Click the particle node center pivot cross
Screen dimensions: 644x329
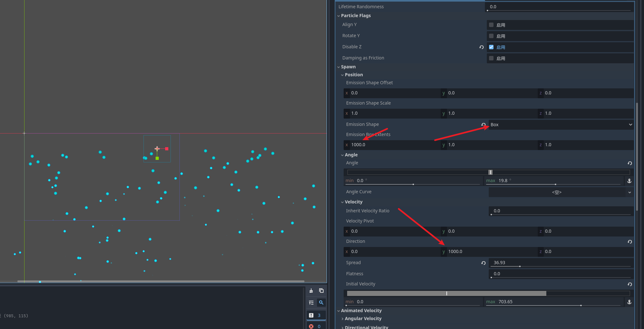[x=157, y=149]
